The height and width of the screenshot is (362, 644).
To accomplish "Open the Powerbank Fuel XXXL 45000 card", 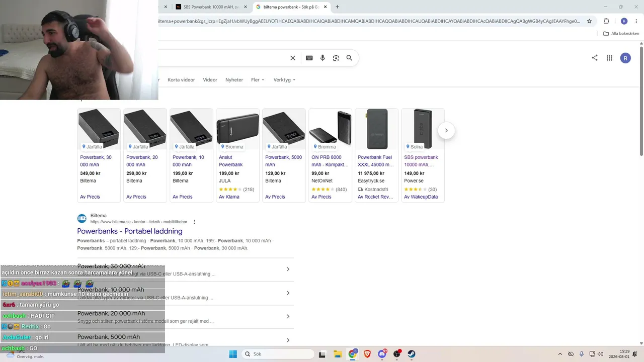I will [x=376, y=155].
